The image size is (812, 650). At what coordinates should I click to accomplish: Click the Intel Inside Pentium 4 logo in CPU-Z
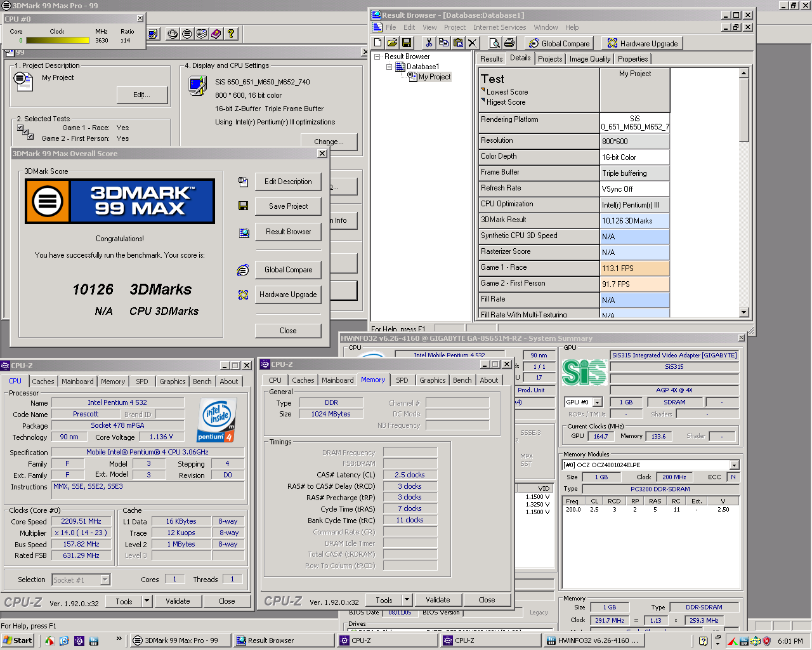[x=216, y=420]
